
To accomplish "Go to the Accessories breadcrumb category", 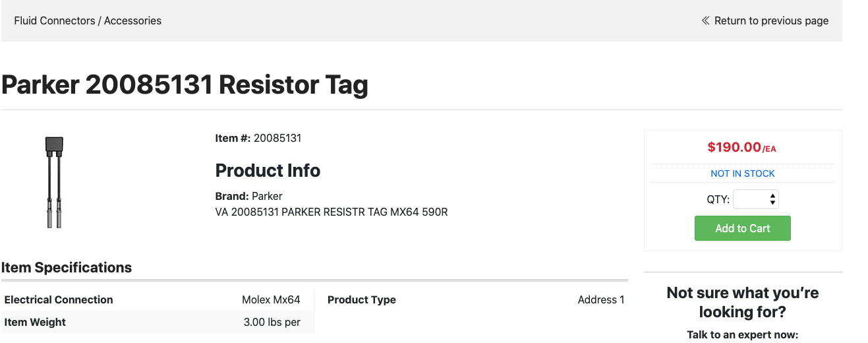I will tap(132, 20).
